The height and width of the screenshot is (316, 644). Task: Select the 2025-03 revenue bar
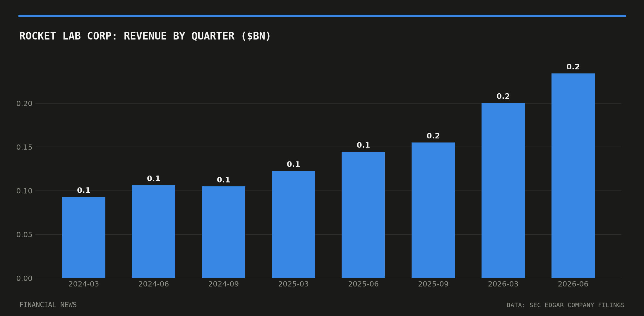coord(294,224)
